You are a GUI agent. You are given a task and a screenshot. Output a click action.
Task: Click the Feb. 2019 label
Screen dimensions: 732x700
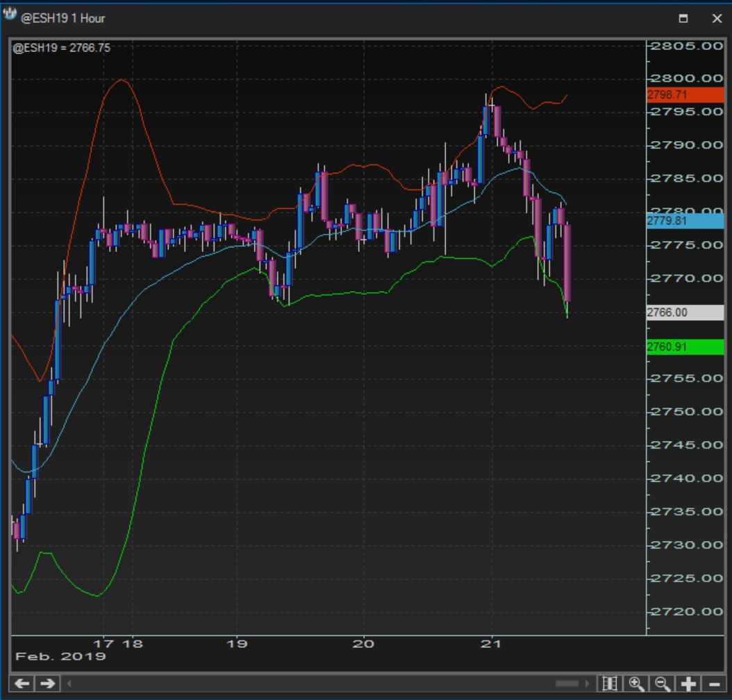click(x=60, y=657)
